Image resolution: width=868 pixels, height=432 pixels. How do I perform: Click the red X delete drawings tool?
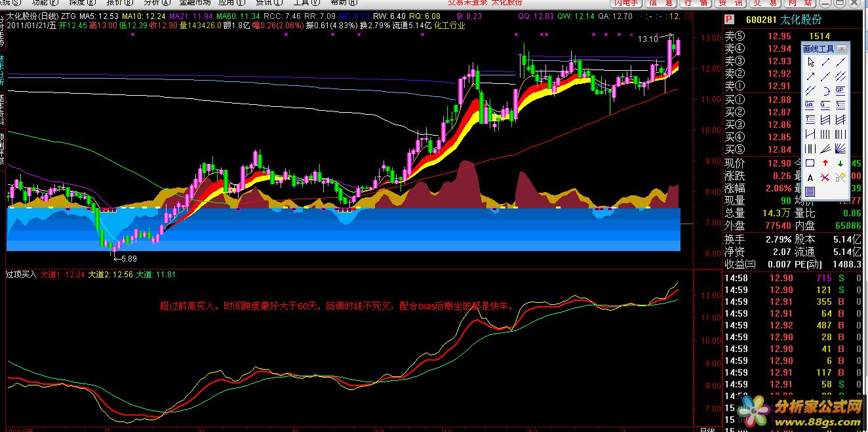pyautogui.click(x=825, y=177)
